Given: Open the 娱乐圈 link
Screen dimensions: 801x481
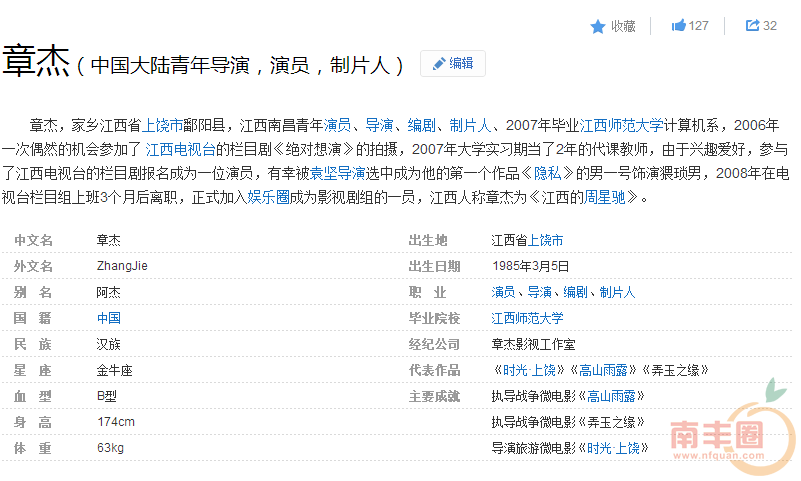Looking at the screenshot, I should (268, 197).
